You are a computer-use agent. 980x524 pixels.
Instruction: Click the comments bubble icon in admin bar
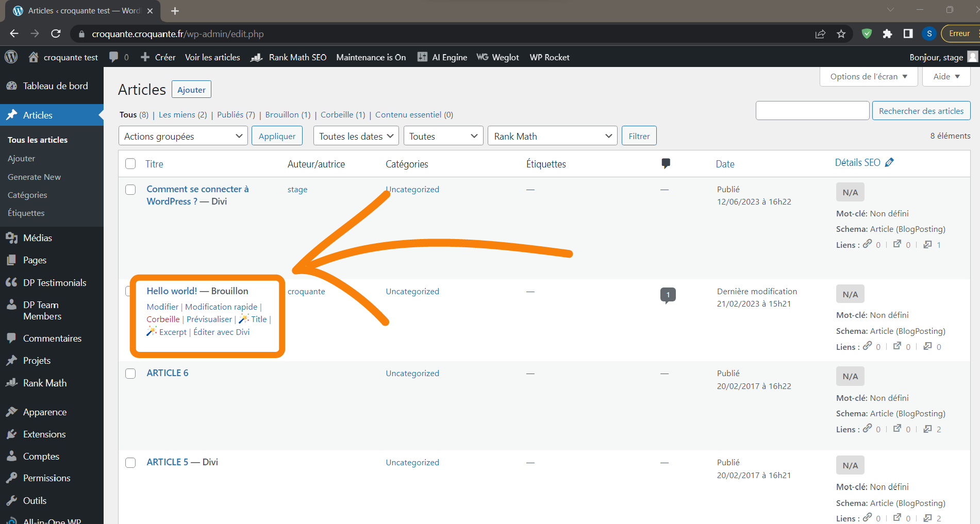[x=114, y=57]
